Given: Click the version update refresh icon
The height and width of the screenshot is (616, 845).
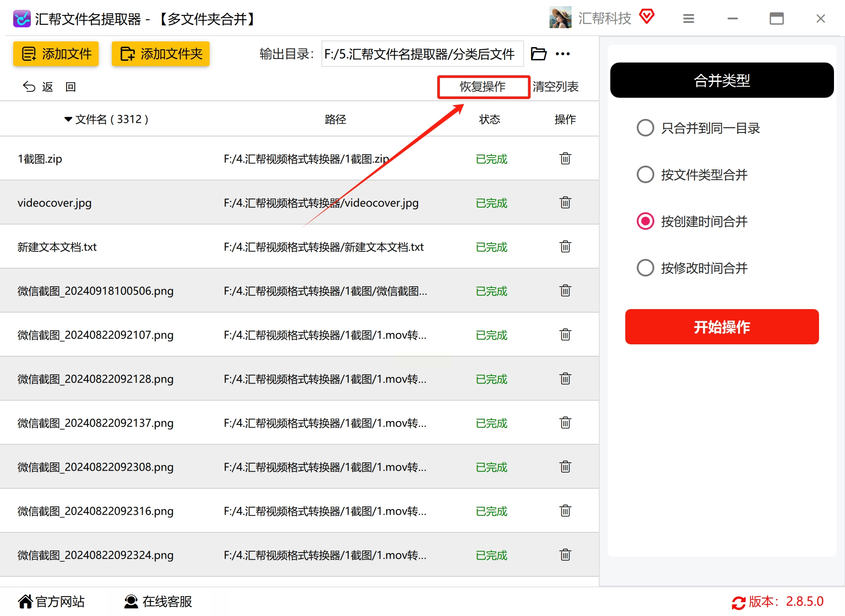Looking at the screenshot, I should [738, 602].
